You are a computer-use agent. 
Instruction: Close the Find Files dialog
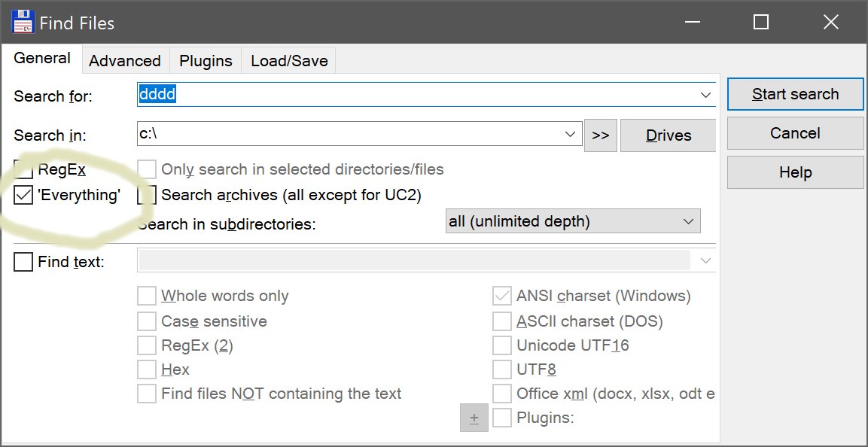point(830,23)
